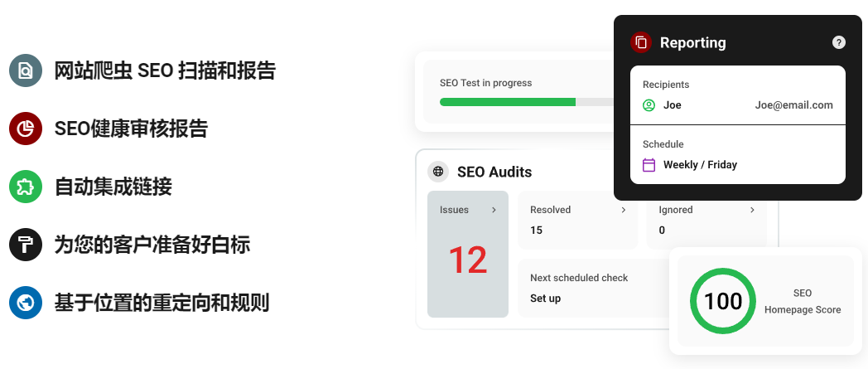Open the 网站爬虫 SEO 扫描和报告 feature
This screenshot has width=868, height=369.
(165, 71)
